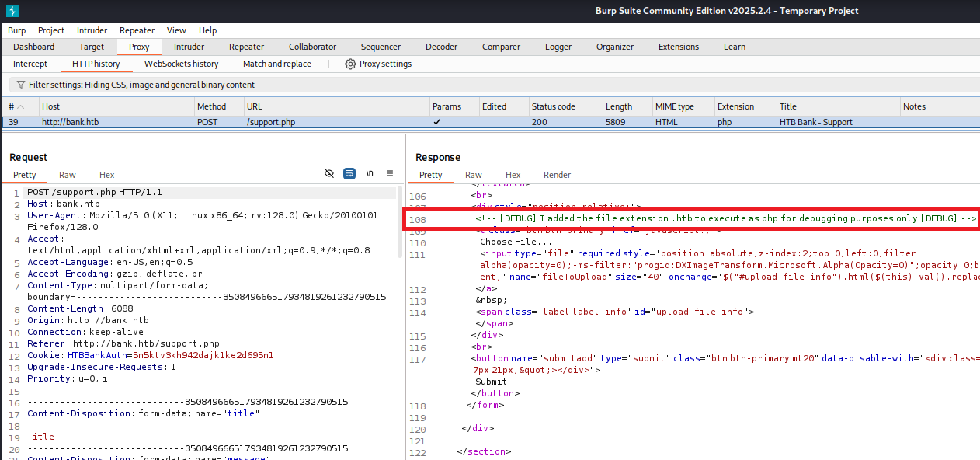Open the Decoder tool tab
Viewport: 980px width, 460px height.
click(x=441, y=47)
